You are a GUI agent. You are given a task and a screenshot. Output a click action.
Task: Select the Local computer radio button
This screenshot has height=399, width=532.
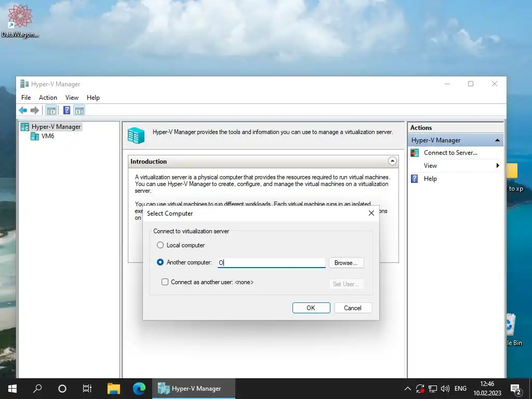click(160, 245)
